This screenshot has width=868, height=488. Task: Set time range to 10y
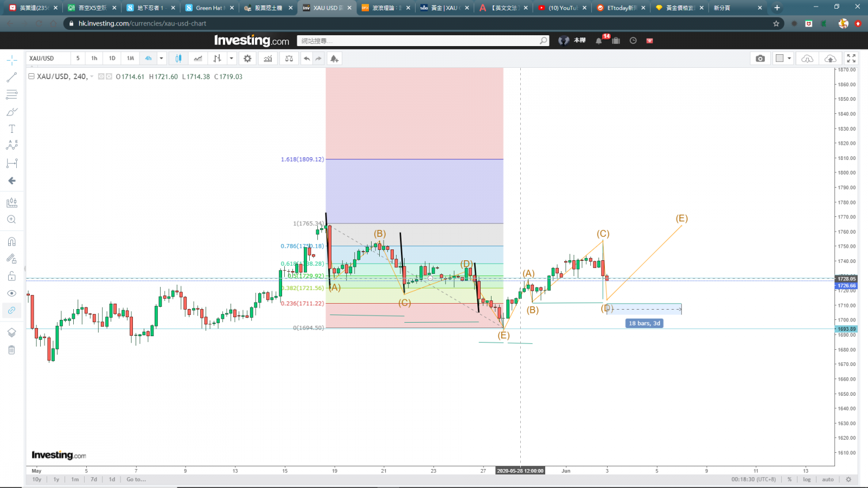[37, 479]
